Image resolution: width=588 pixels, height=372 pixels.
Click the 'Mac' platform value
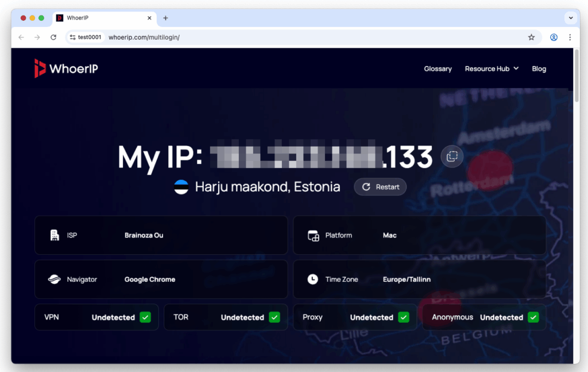coord(390,235)
